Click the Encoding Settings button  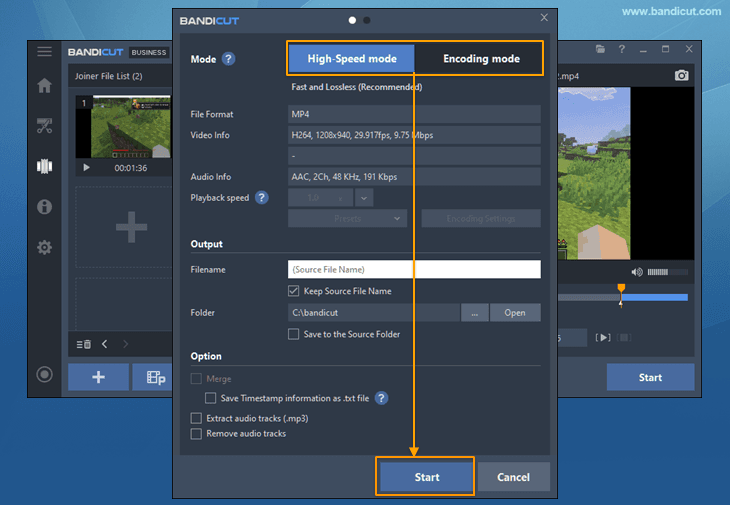click(x=481, y=219)
